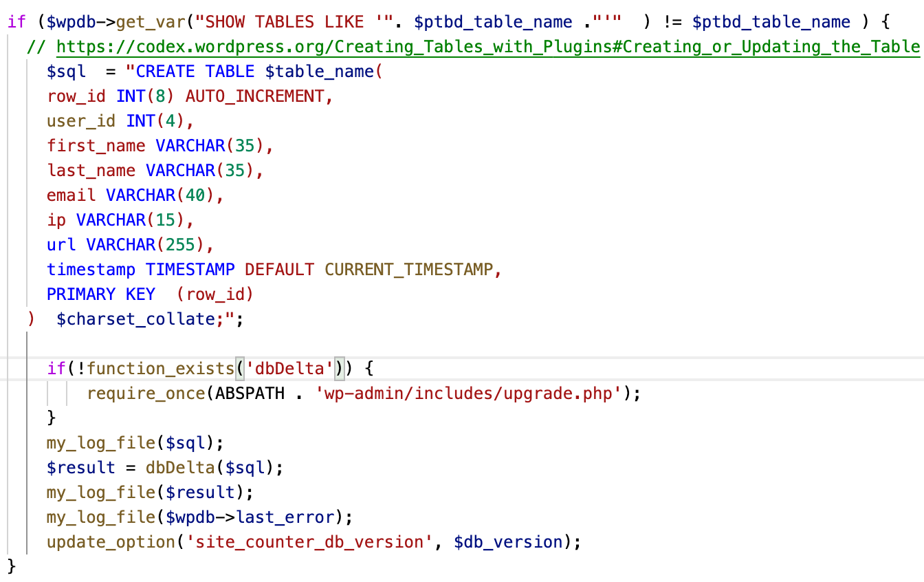Click the $charset_collate variable
The image size is (924, 582).
coord(135,319)
